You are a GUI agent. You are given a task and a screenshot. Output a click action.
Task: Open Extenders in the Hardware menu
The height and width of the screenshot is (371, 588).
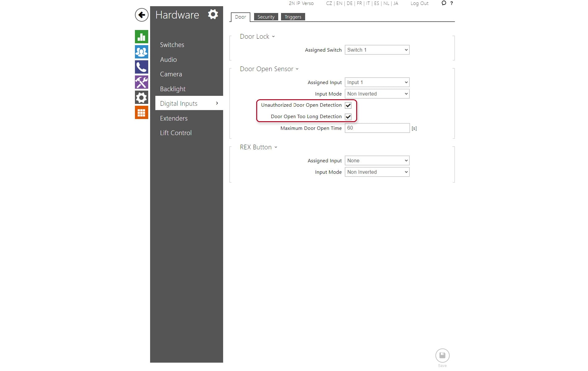pyautogui.click(x=174, y=118)
